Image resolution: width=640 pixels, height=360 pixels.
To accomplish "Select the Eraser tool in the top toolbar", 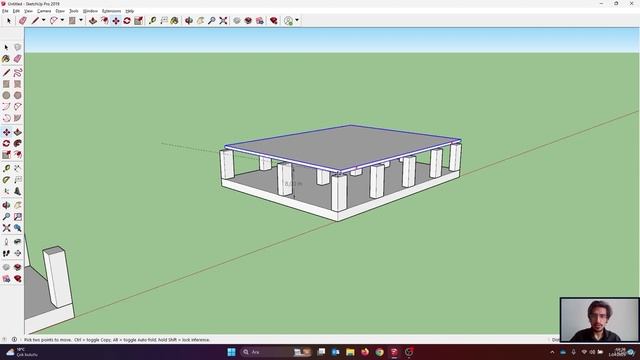I will pos(23,20).
